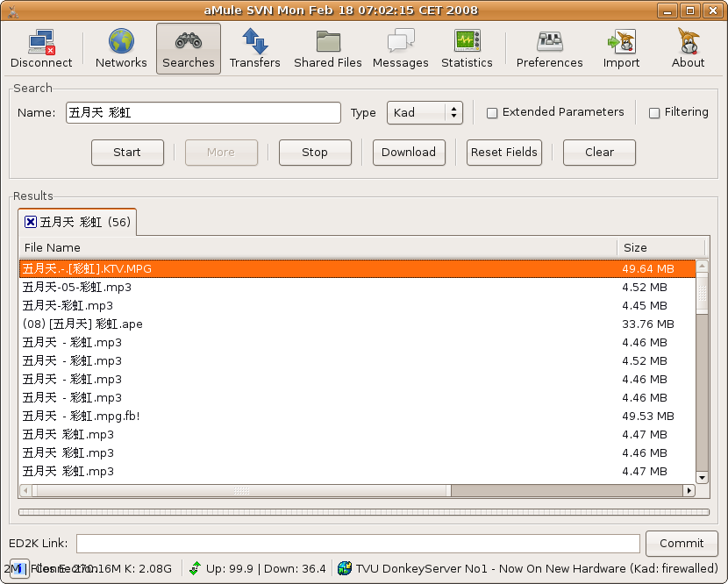Image resolution: width=728 pixels, height=584 pixels.
Task: Click the Up: 99.9 | Down: 36.4 status text
Action: pyautogui.click(x=266, y=568)
